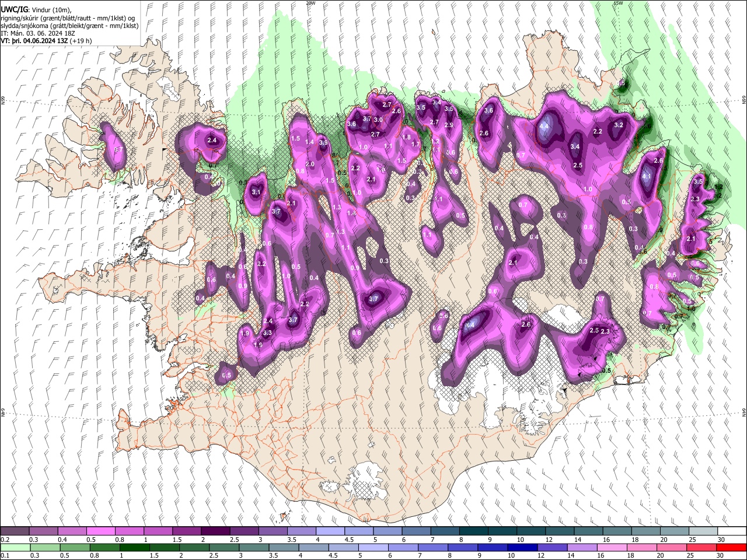Click the deep navy 10–12 rain legend swatch

[x=522, y=548]
